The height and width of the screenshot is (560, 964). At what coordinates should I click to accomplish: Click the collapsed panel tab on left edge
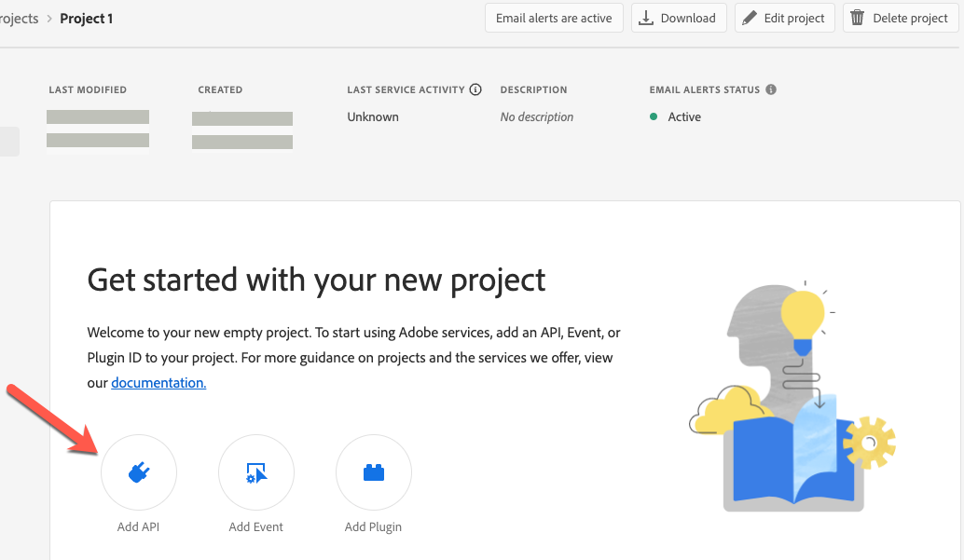(8, 141)
